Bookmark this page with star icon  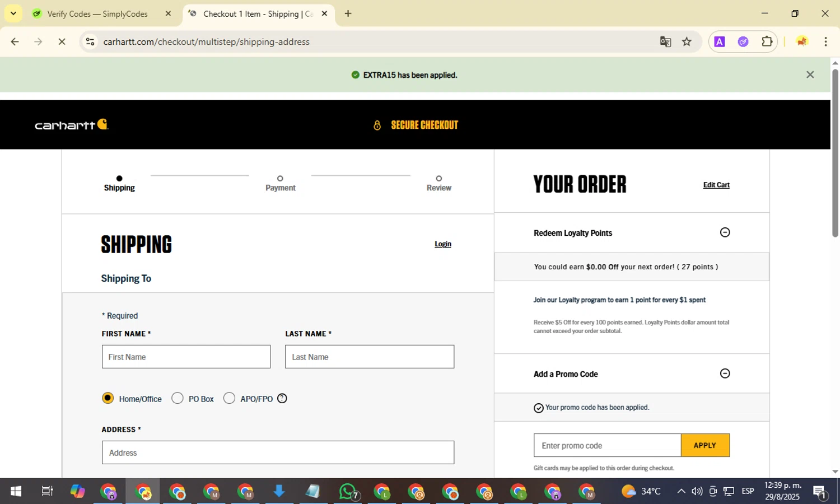click(x=687, y=41)
